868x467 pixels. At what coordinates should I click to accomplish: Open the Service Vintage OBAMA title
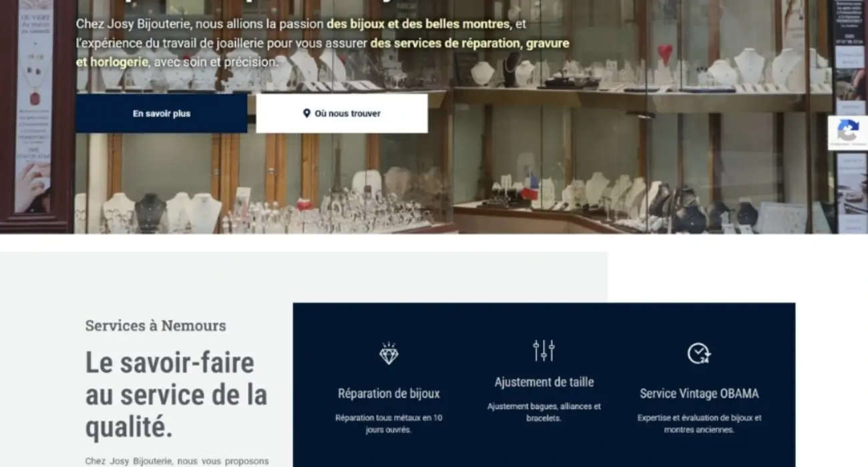point(699,393)
